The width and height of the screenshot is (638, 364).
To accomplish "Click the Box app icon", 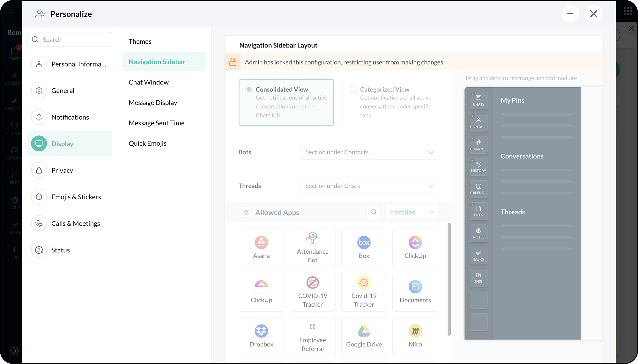I will [364, 242].
